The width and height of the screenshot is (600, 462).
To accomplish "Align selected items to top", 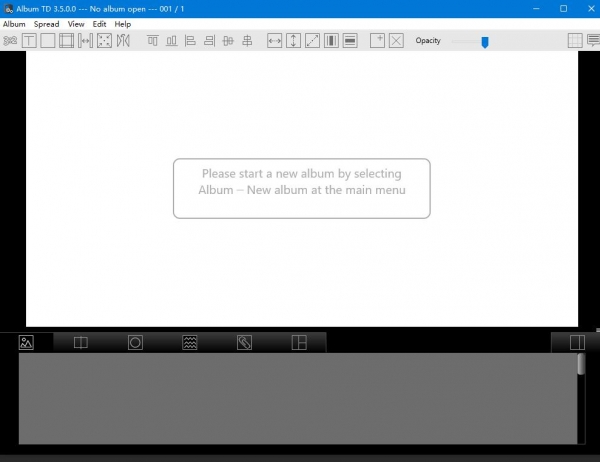I will (x=153, y=41).
